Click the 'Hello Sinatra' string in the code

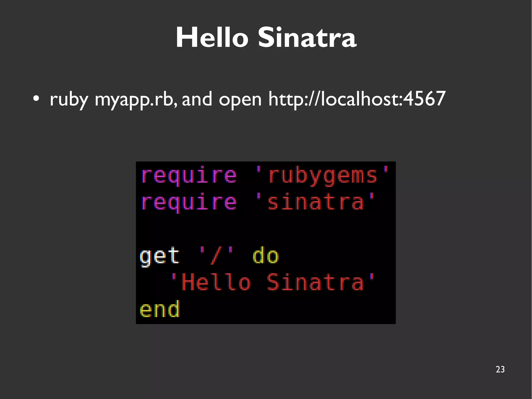click(x=272, y=282)
